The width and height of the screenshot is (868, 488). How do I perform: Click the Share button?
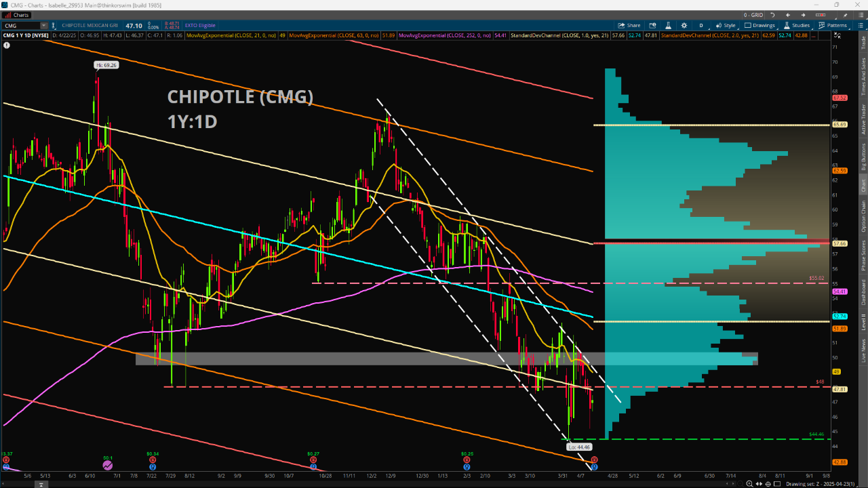click(629, 25)
